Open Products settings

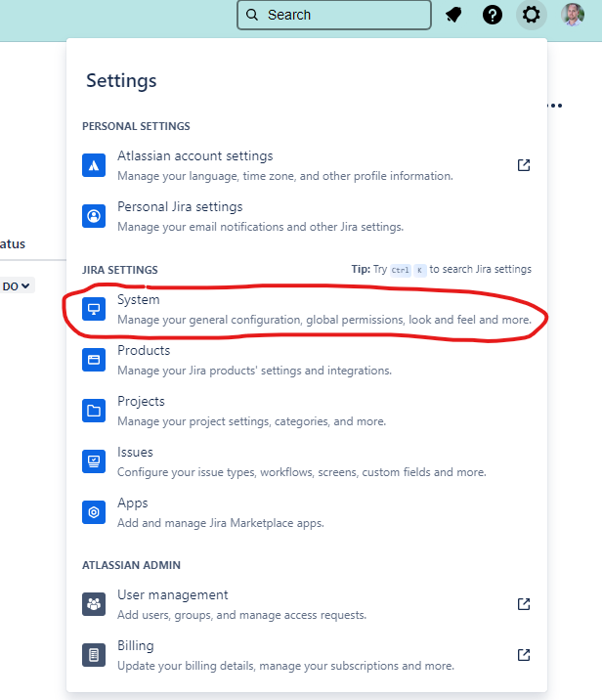(x=307, y=360)
